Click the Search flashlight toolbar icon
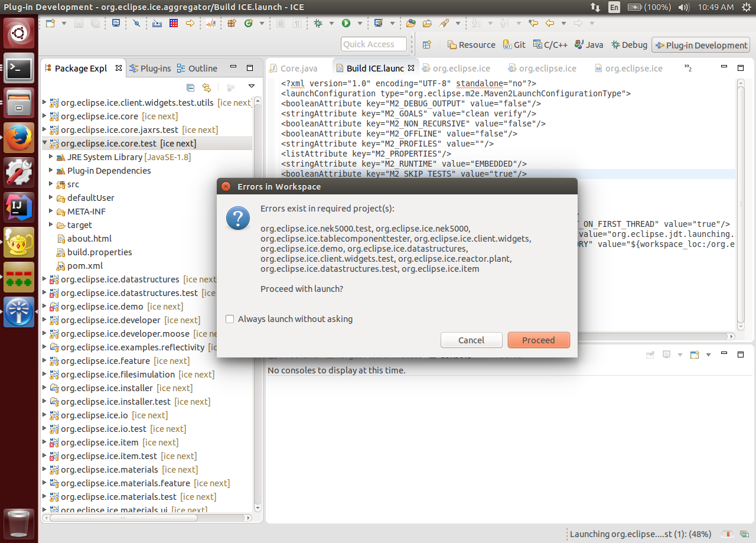 point(443,24)
